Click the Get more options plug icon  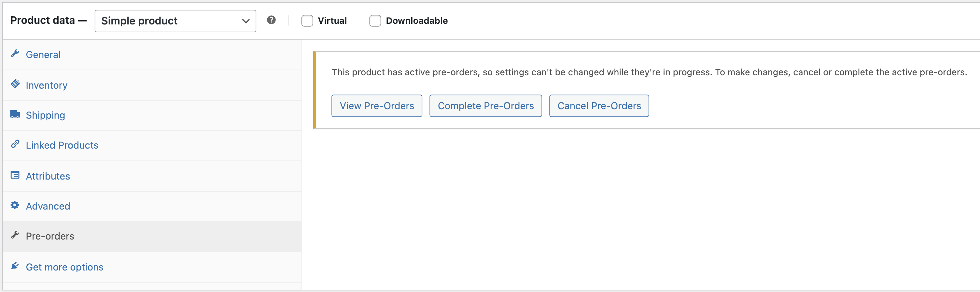(x=15, y=266)
